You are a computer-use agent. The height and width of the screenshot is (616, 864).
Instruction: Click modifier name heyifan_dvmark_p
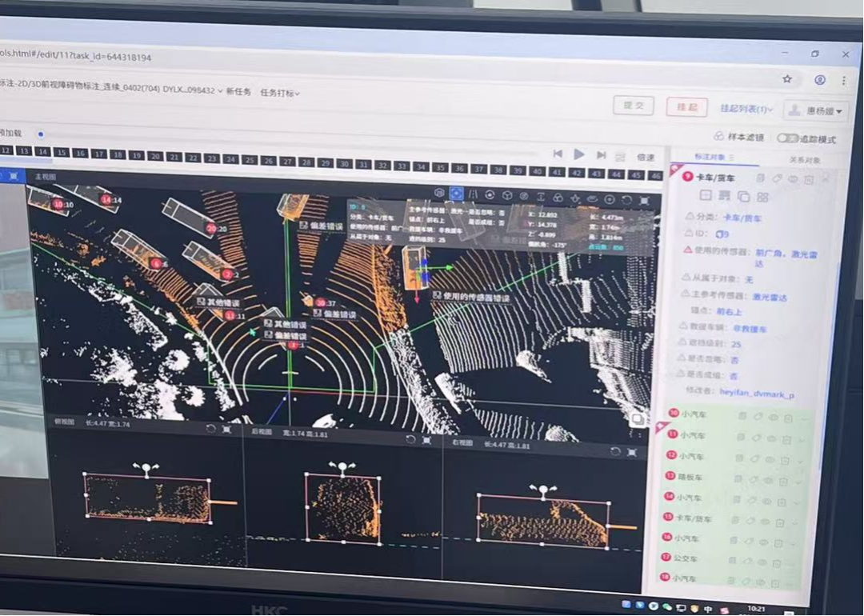(757, 392)
